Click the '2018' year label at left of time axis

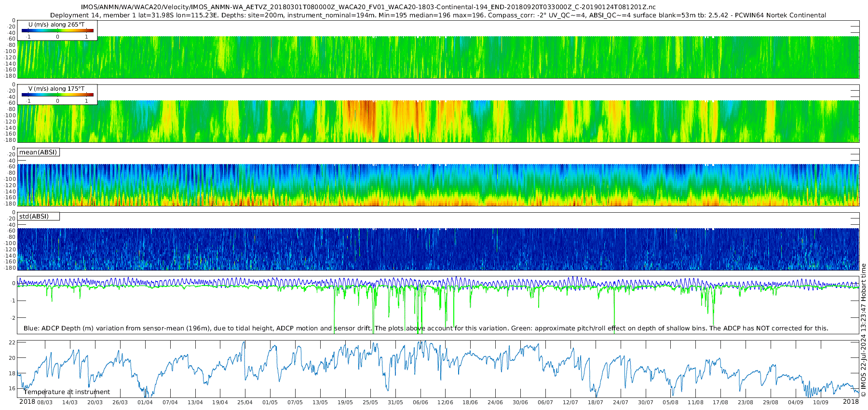[27, 402]
